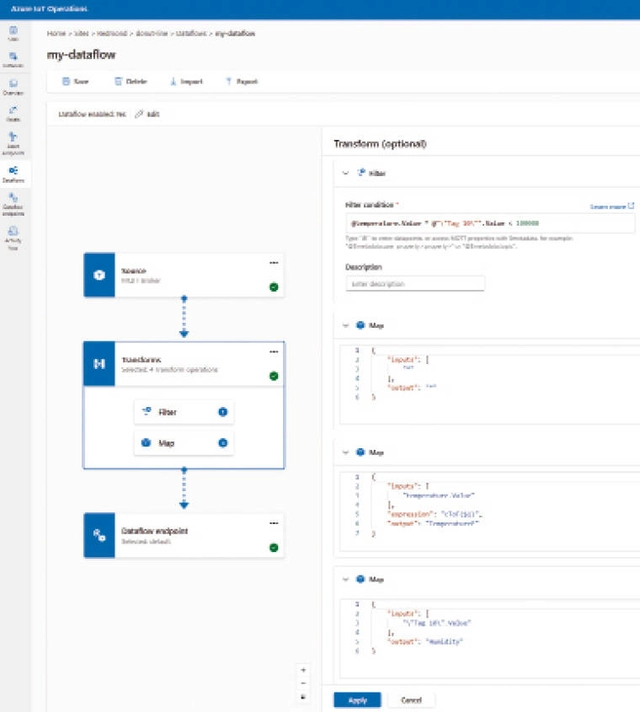Click Edit next to dataflow enabled

coord(147,114)
